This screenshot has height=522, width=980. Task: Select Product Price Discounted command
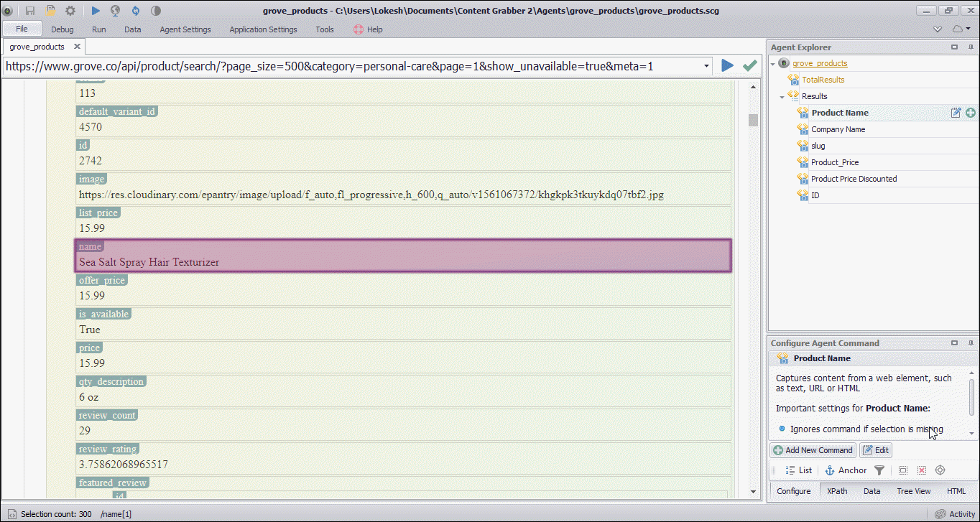coord(854,179)
